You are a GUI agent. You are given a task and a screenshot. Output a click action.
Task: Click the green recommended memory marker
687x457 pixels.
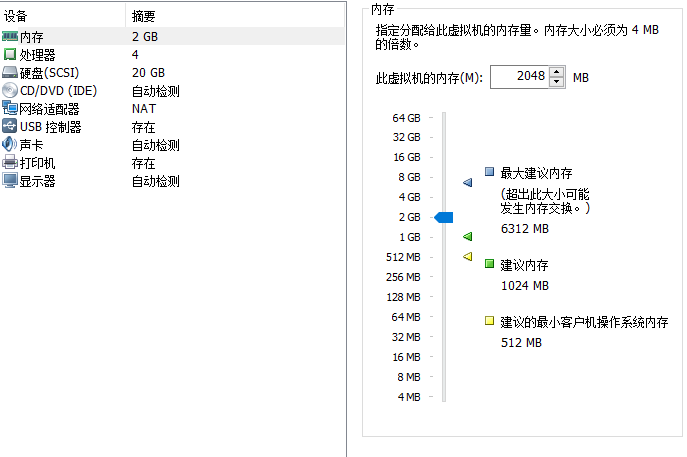[x=468, y=237]
